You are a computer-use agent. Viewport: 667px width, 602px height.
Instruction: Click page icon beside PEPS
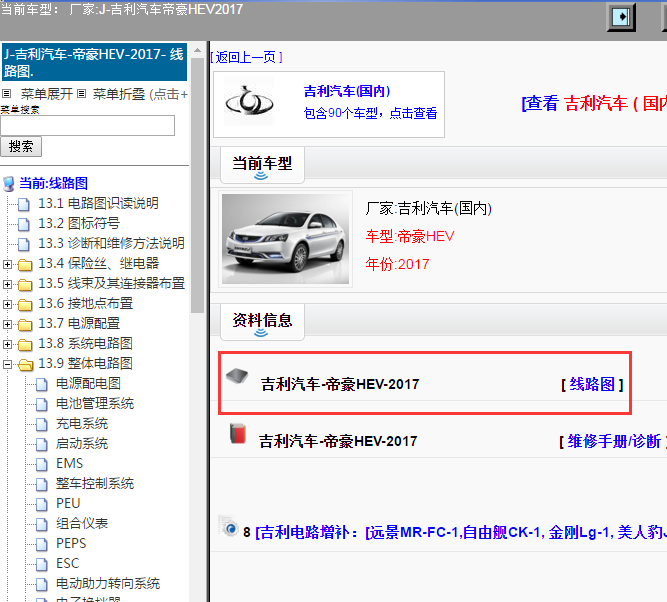[42, 544]
